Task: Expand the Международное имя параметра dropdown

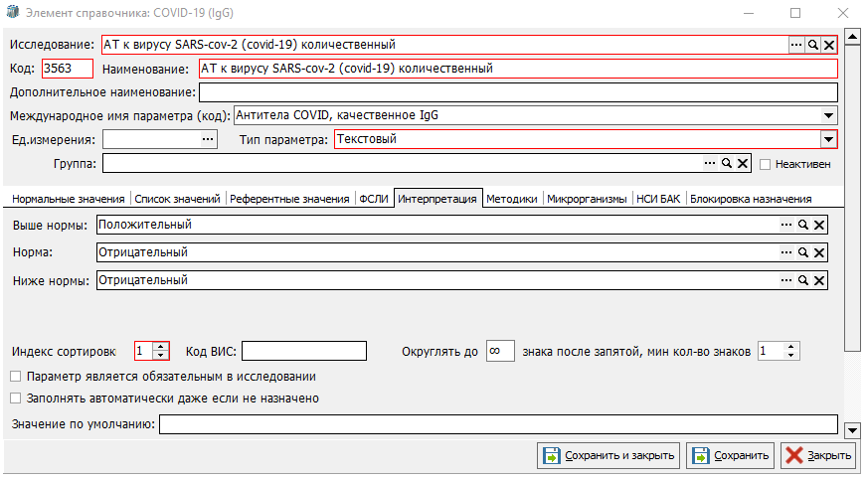Action: (829, 116)
